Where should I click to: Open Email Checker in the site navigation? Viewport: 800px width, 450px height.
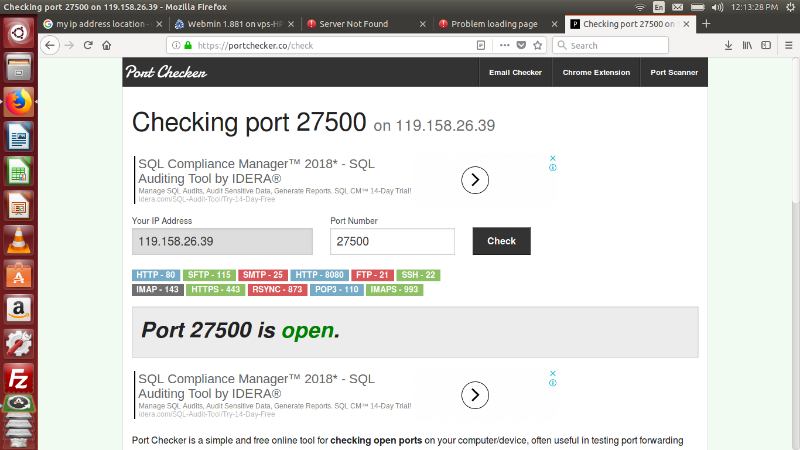515,72
